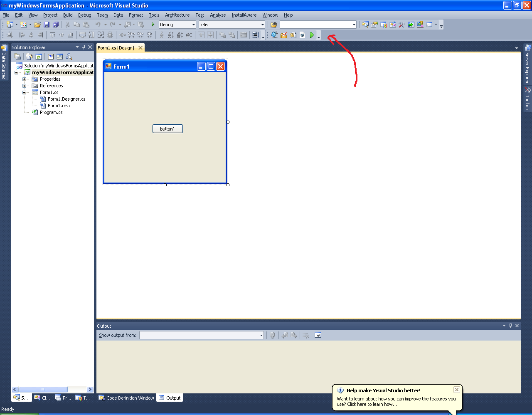Open Solution Explorer from the toolbar icon

click(x=365, y=25)
